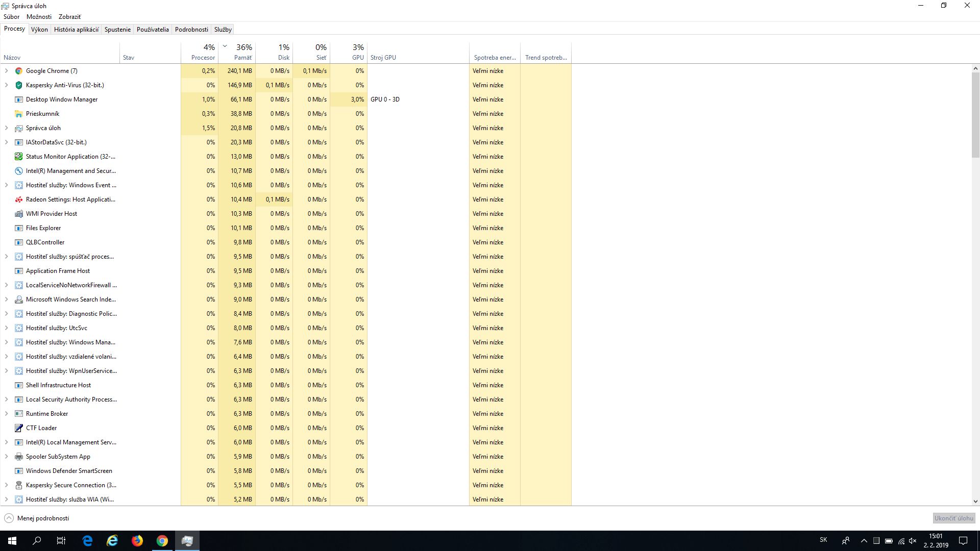This screenshot has width=980, height=551.
Task: Click the Status Monitor Application icon
Action: tap(19, 157)
